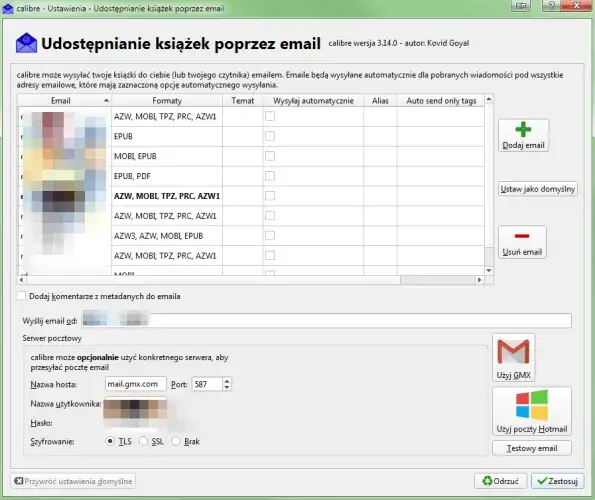
Task: Click the Użyj poczty Hotmail Windows icon
Action: (x=532, y=405)
